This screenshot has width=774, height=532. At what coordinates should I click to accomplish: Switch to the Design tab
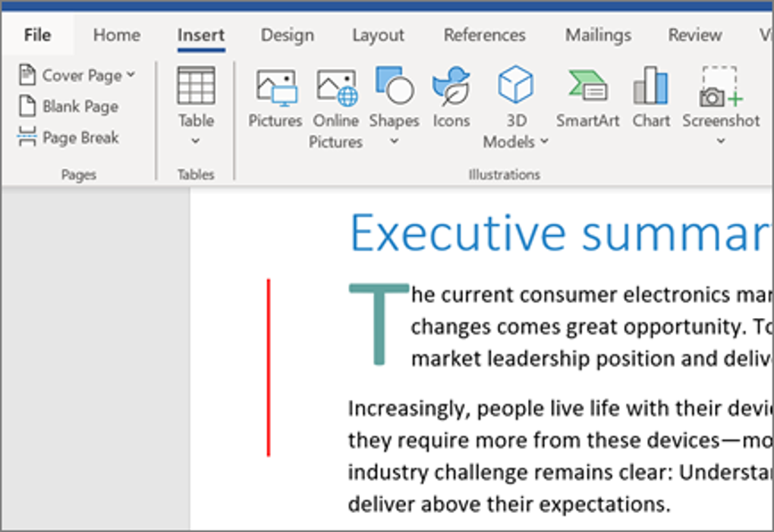[x=287, y=35]
